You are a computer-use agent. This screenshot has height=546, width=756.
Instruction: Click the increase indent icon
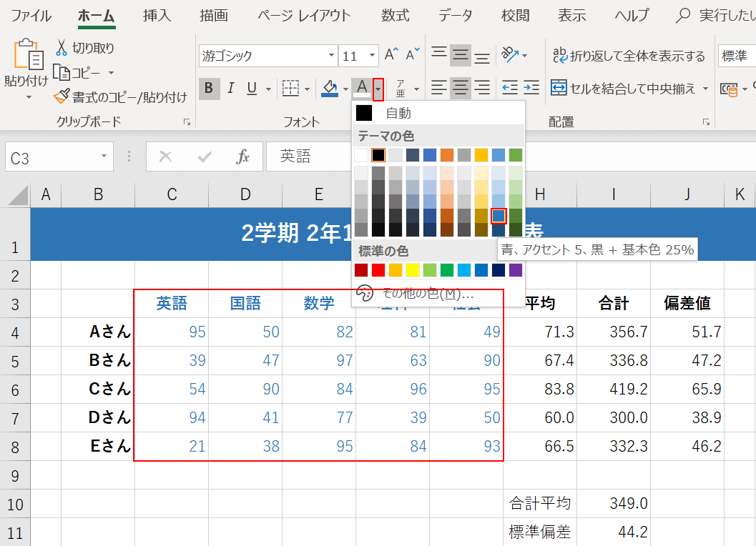coord(531,88)
